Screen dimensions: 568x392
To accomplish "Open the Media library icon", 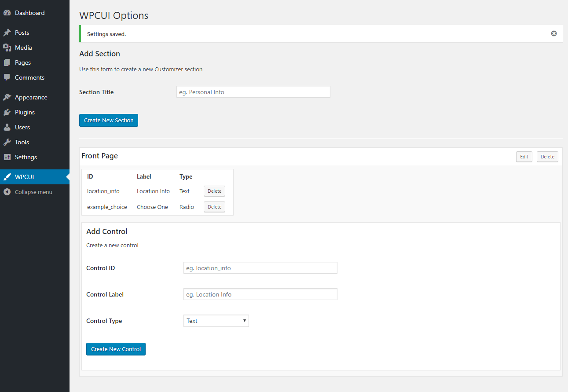I will (x=7, y=48).
